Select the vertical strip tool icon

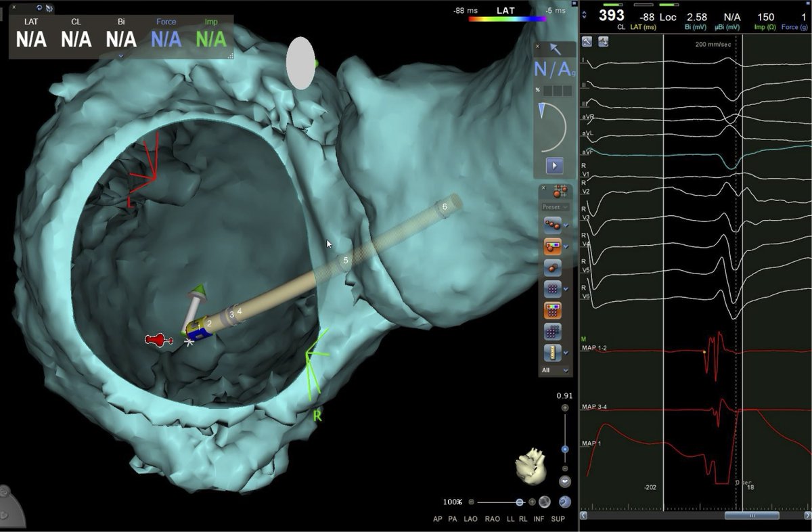pos(552,353)
